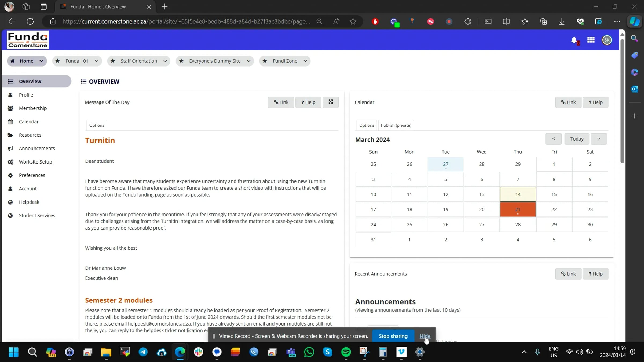The width and height of the screenshot is (644, 362).
Task: Open Worksite Setup from the sidebar
Action: click(35, 162)
